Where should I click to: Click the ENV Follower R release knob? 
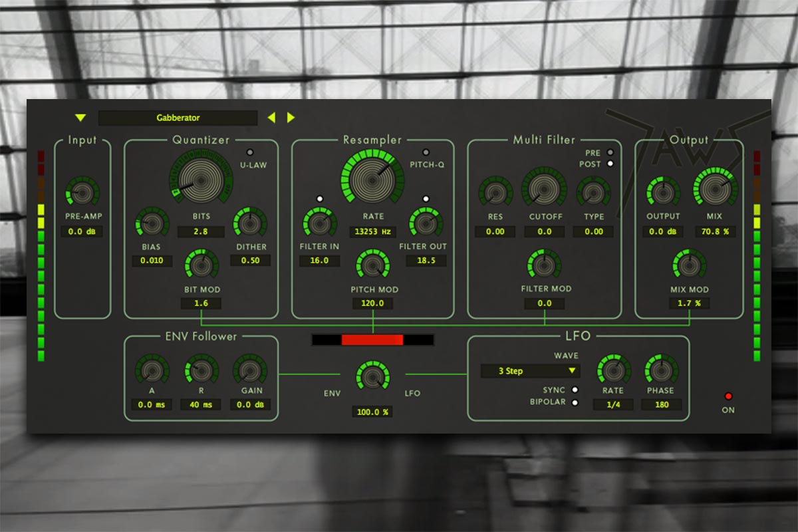(x=201, y=370)
